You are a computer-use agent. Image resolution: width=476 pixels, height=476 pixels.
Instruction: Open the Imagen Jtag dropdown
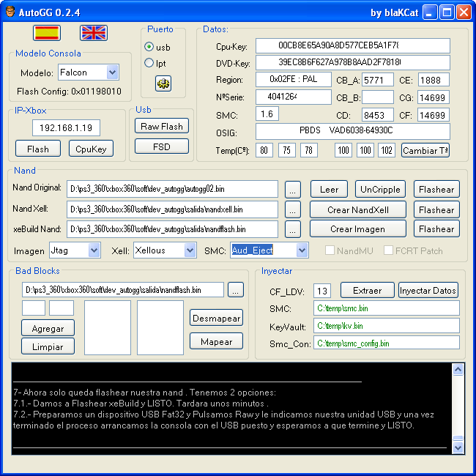click(x=94, y=250)
